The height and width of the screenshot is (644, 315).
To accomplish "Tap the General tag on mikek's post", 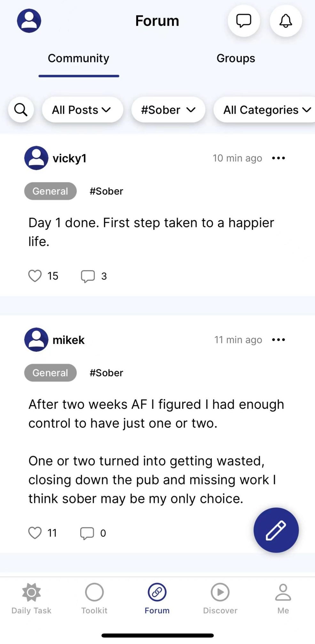I will (x=50, y=373).
